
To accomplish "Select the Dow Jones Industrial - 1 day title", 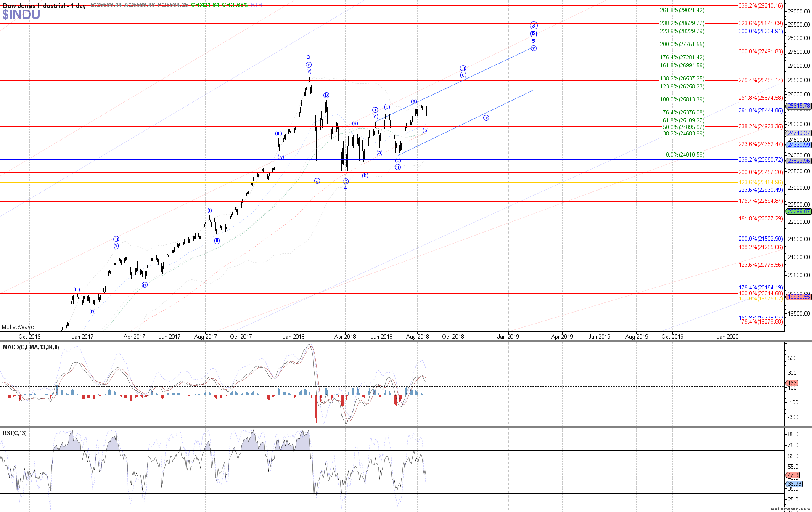I will (x=45, y=5).
